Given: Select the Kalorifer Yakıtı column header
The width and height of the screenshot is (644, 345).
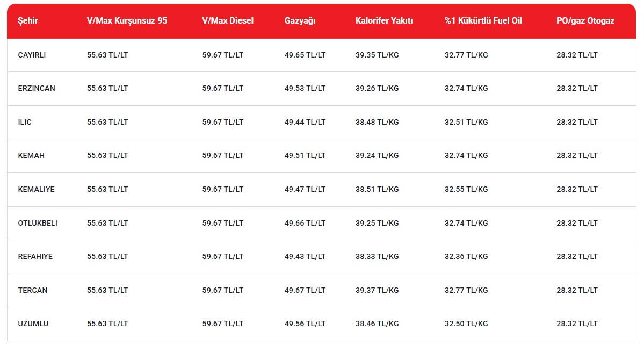Looking at the screenshot, I should (x=384, y=21).
